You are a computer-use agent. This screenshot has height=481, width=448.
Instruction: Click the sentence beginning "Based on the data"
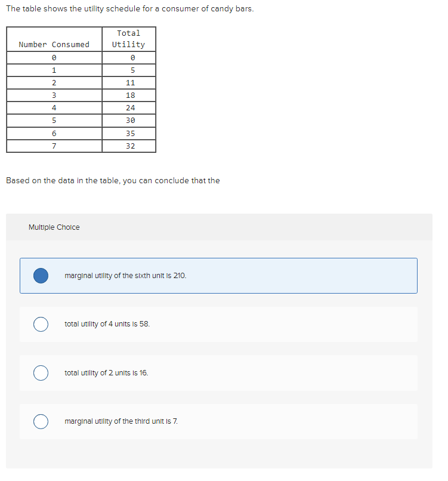pos(113,180)
